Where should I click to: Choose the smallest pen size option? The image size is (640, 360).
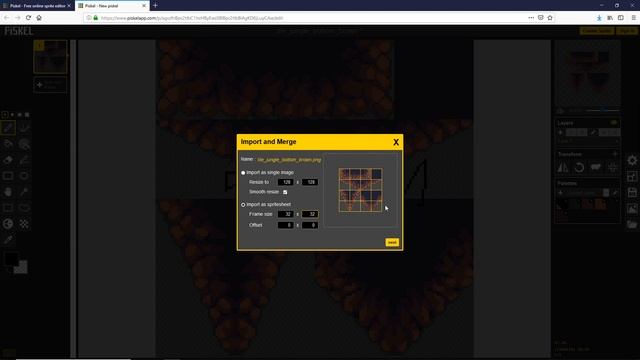point(5,115)
